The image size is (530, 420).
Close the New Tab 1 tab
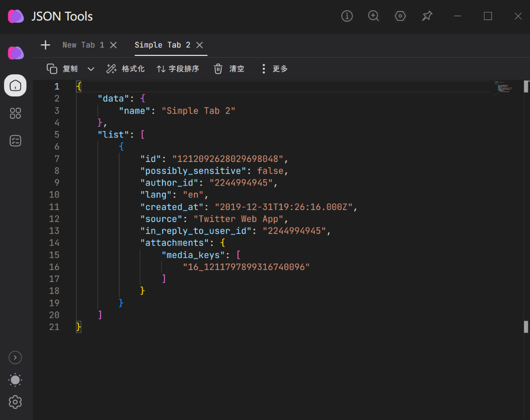coord(113,45)
